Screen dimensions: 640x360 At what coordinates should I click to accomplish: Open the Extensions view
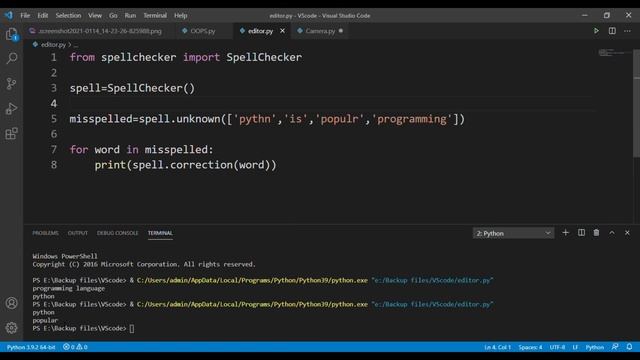[x=11, y=133]
